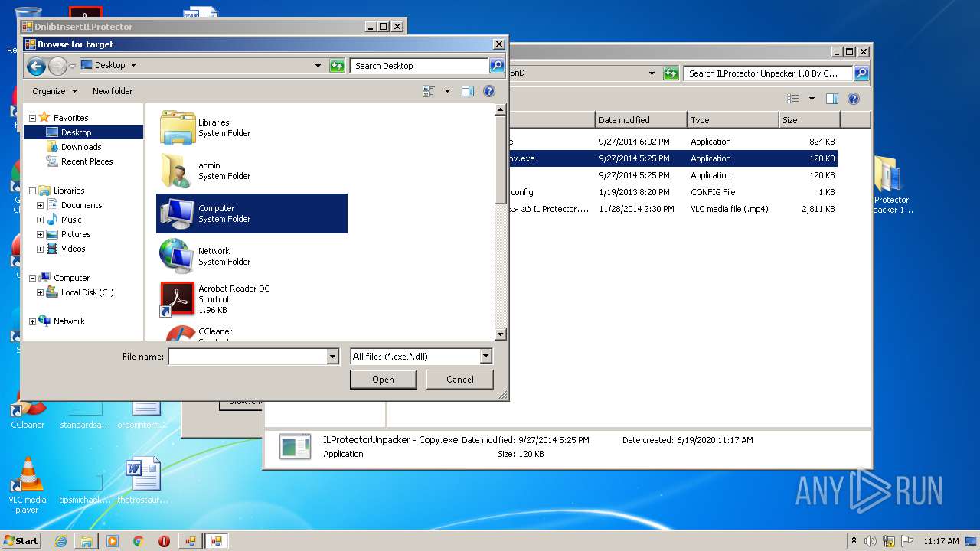980x551 pixels.
Task: Click the Start button
Action: [x=21, y=541]
